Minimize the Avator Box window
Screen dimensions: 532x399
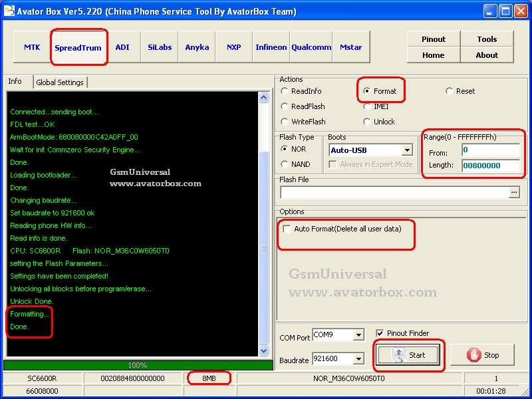click(x=489, y=11)
